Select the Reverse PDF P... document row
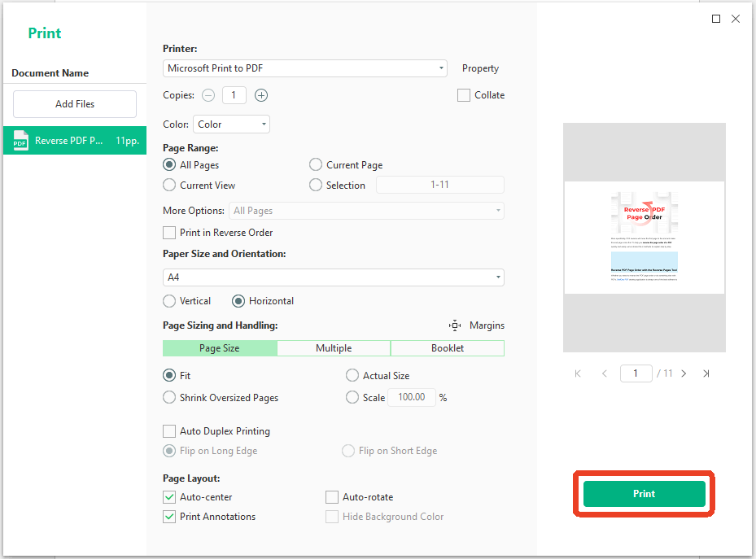Viewport: 756px width, 559px height. (75, 141)
